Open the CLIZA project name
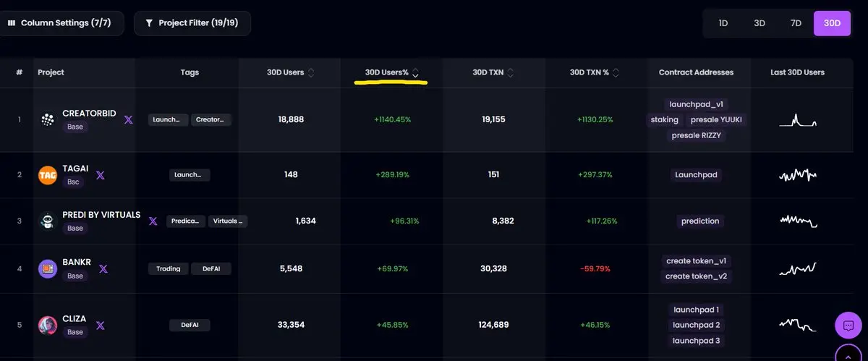This screenshot has width=868, height=361. [75, 318]
